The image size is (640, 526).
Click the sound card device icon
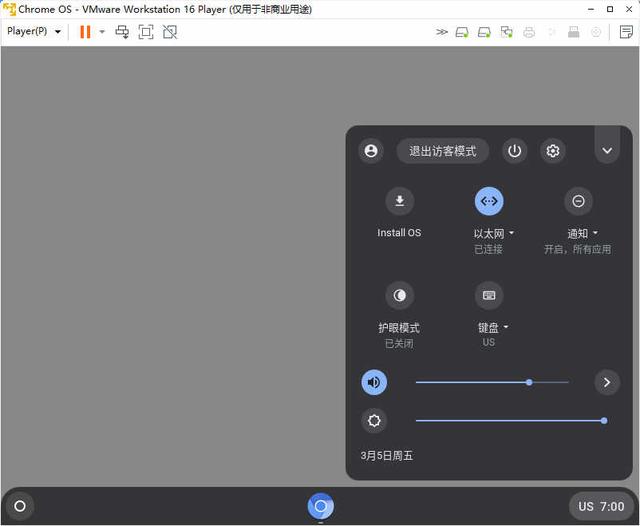[x=551, y=32]
